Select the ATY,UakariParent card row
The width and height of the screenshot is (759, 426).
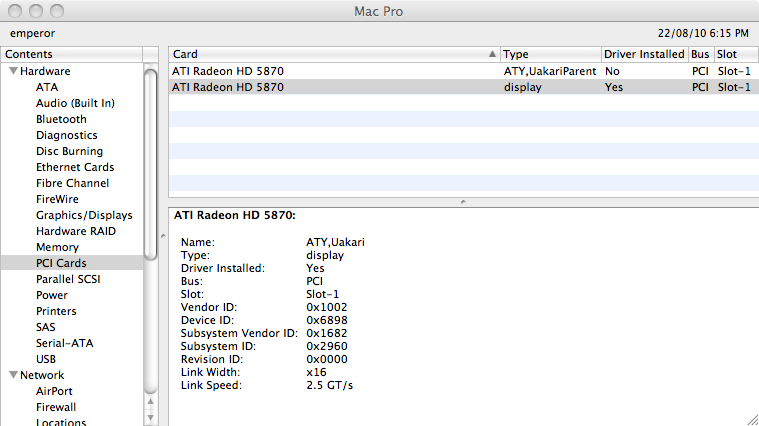(464, 71)
